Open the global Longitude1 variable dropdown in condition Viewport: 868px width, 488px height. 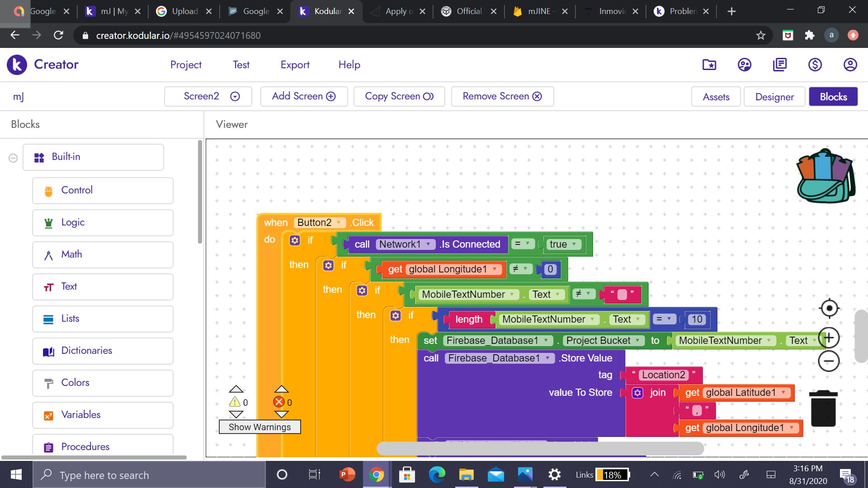pyautogui.click(x=453, y=269)
